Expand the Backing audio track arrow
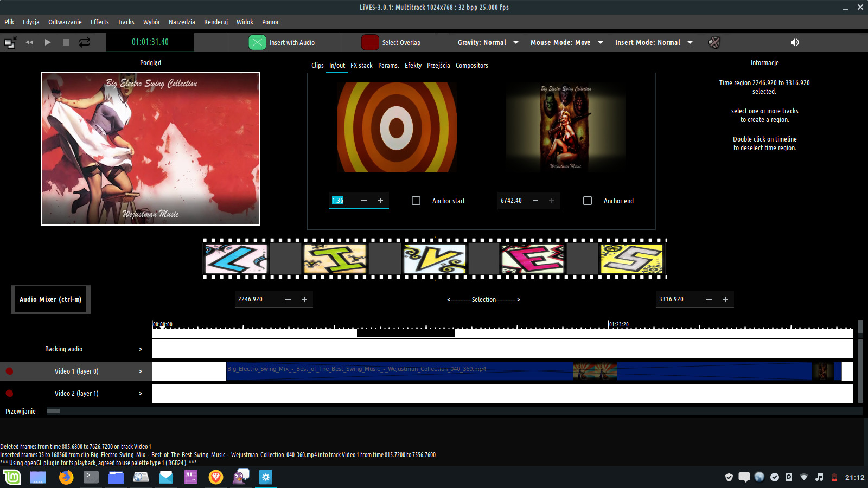The image size is (868, 488). [141, 349]
